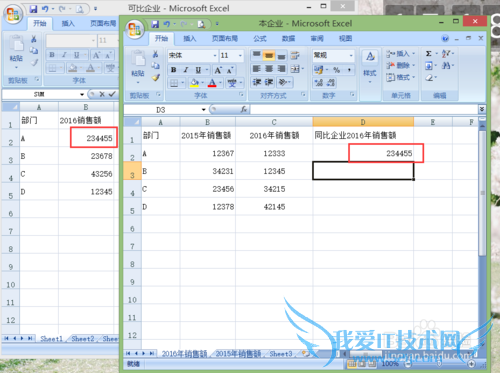
Task: Toggle bottom align in 本企业 alignment group
Action: pos(281,56)
